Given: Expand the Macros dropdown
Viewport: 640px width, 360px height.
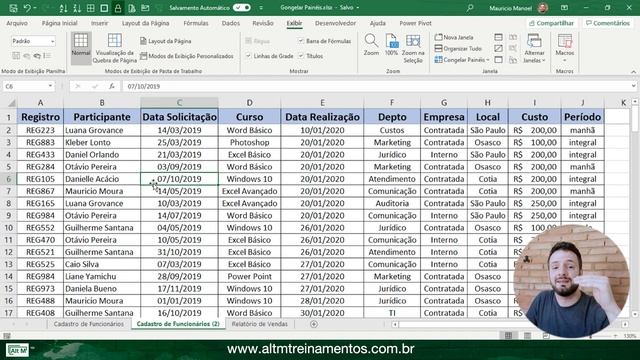Looking at the screenshot, I should point(564,60).
